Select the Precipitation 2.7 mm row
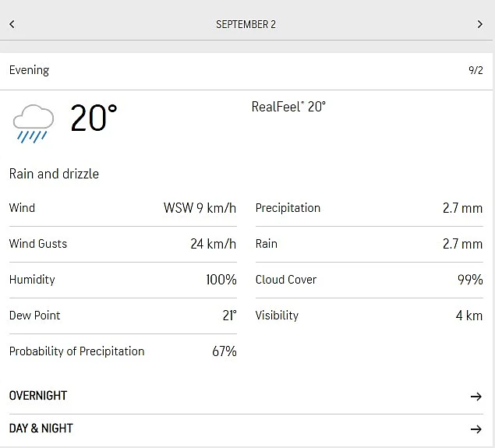Viewport: 495px width, 448px height. click(x=369, y=208)
